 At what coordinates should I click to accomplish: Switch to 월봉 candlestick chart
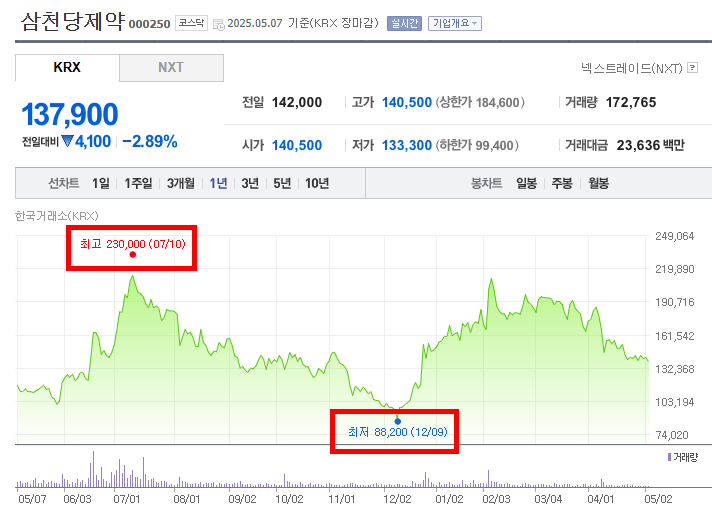tap(598, 183)
